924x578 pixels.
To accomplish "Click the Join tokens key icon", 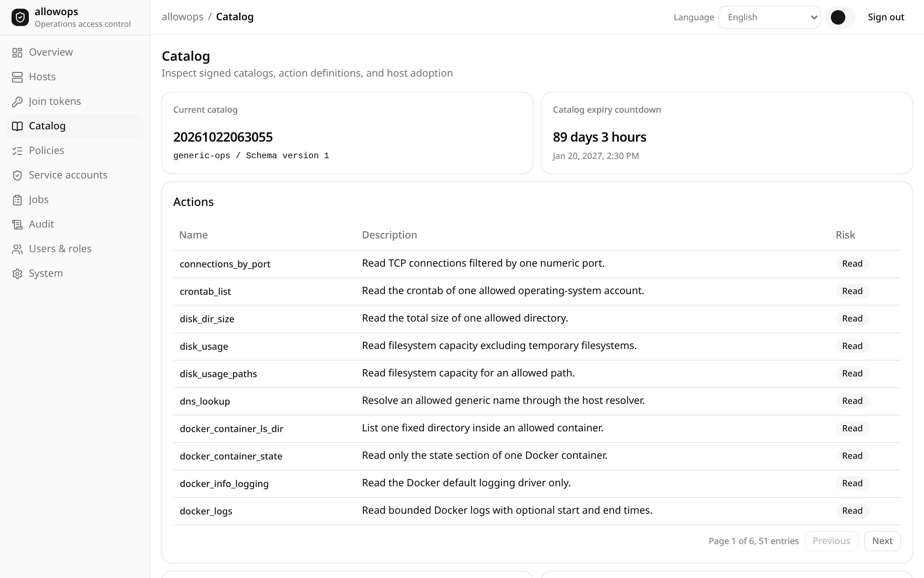I will pos(17,101).
